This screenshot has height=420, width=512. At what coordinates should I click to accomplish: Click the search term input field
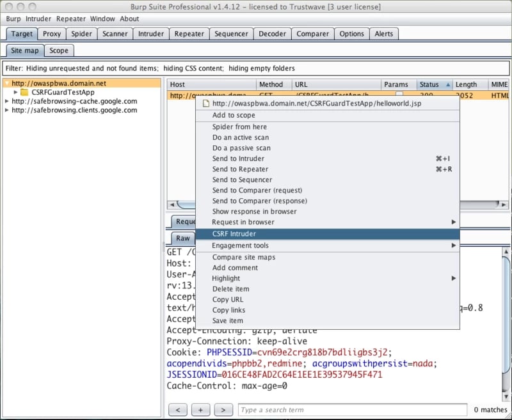pyautogui.click(x=352, y=410)
